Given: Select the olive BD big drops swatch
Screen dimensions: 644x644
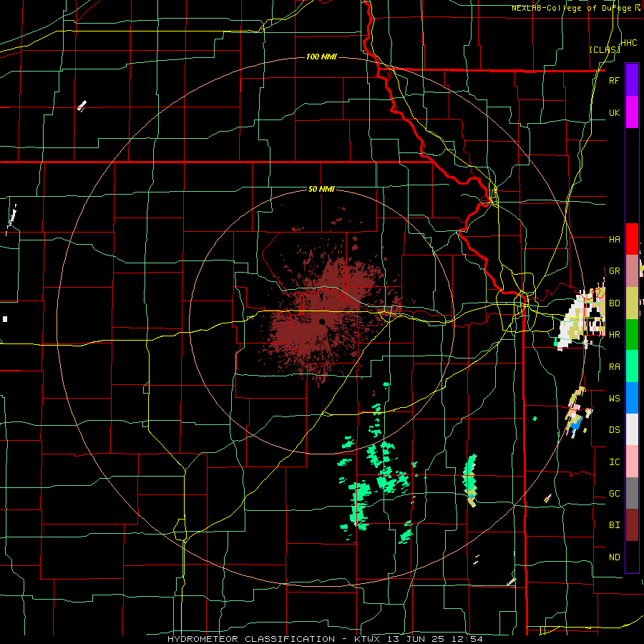Looking at the screenshot, I should (x=632, y=303).
